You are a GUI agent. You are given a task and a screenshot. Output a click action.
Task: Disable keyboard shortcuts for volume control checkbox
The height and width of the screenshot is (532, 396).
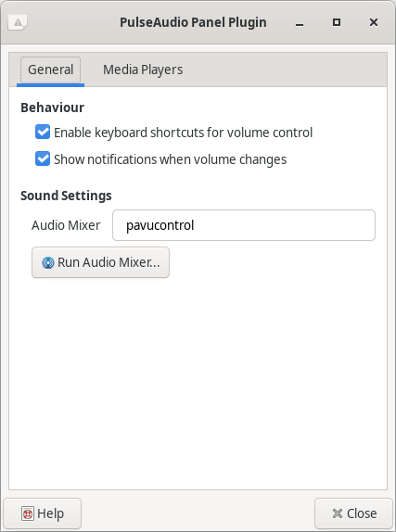click(43, 132)
